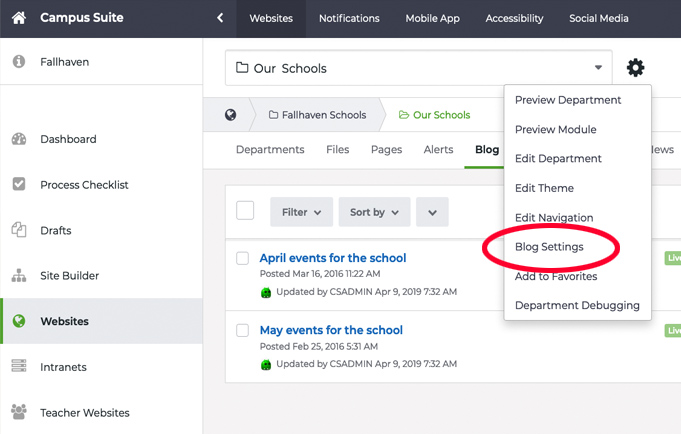Open the Sort by dropdown
This screenshot has width=681, height=434.
tap(374, 212)
